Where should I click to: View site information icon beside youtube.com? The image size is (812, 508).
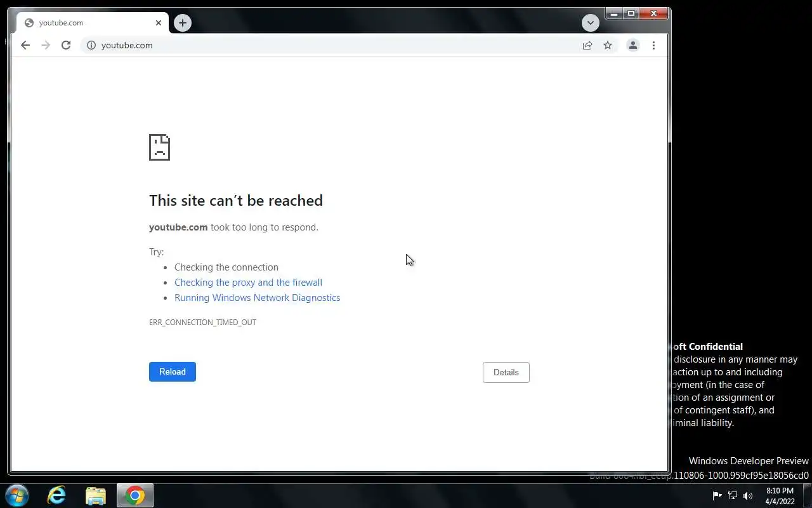click(91, 45)
